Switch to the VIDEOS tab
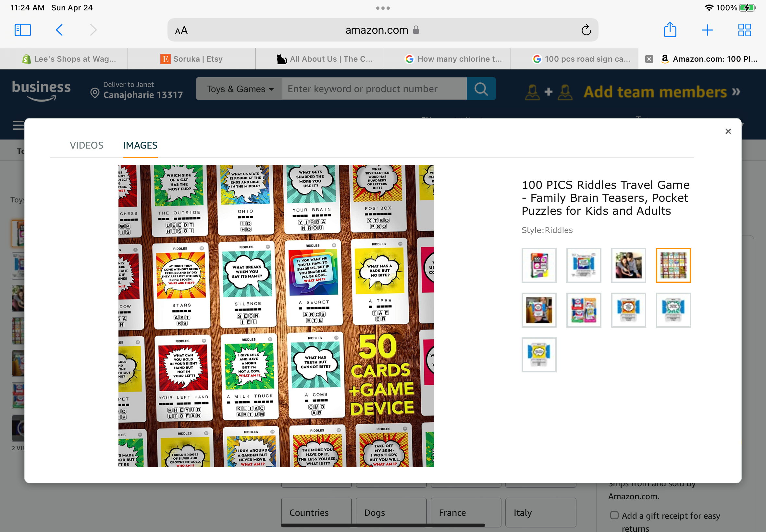The width and height of the screenshot is (766, 532). 86,145
